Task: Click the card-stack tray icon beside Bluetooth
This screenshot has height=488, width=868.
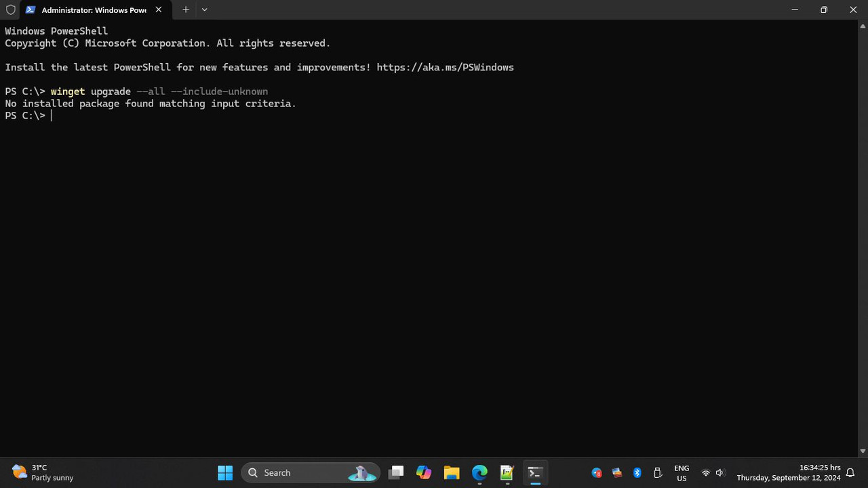Action: pos(617,473)
